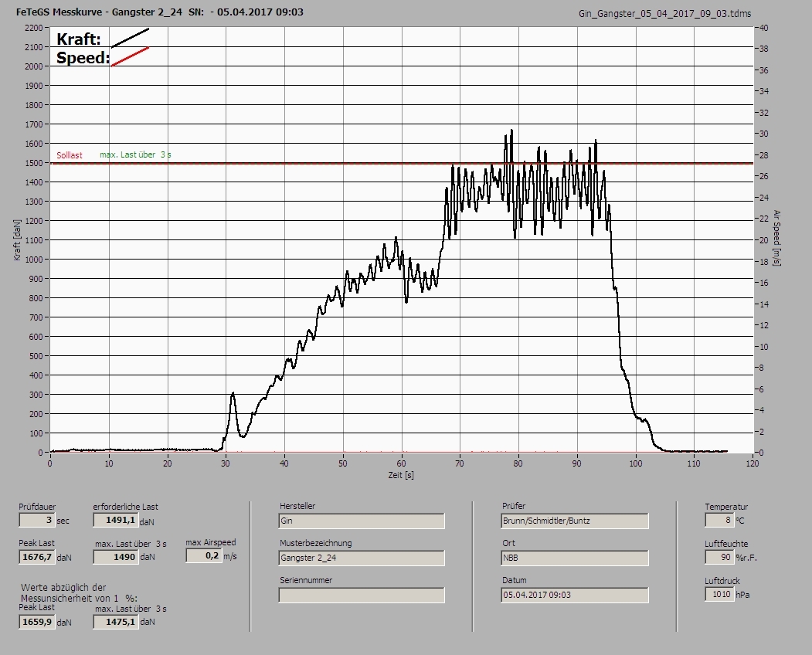Screen dimensions: 812x655
Task: Click the Ort field showing NBB
Action: [575, 558]
